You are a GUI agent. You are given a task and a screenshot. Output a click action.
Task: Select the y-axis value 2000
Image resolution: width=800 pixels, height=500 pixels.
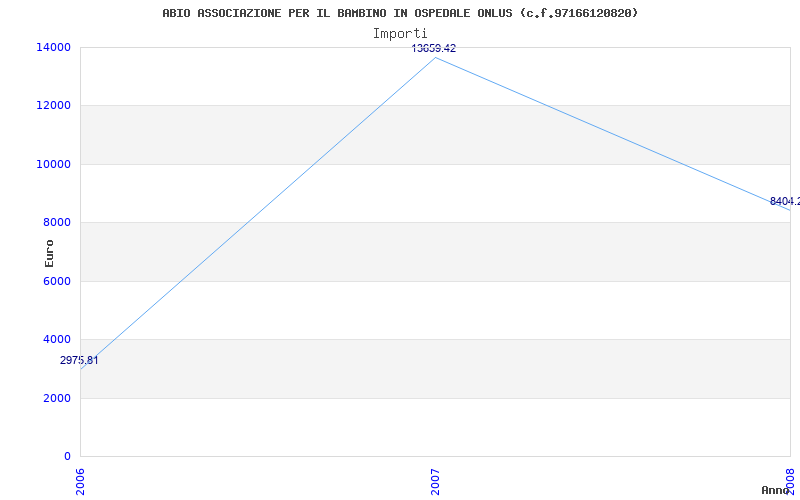(x=57, y=398)
